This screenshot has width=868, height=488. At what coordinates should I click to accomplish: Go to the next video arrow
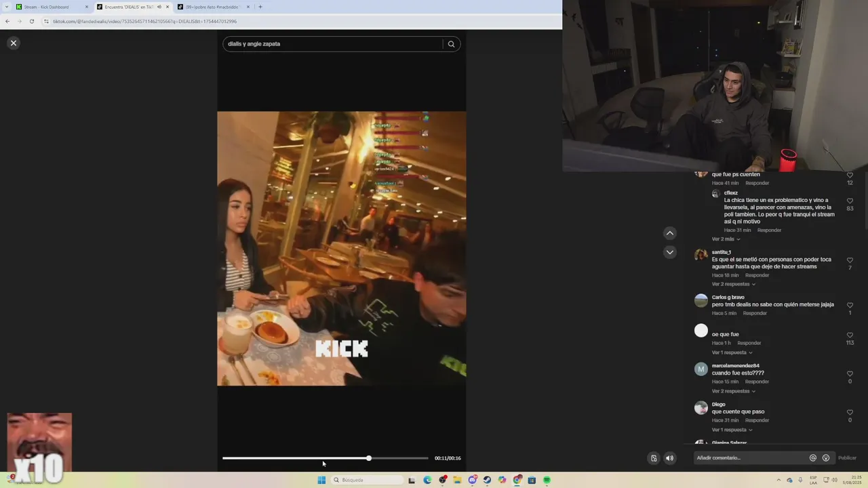click(x=669, y=252)
